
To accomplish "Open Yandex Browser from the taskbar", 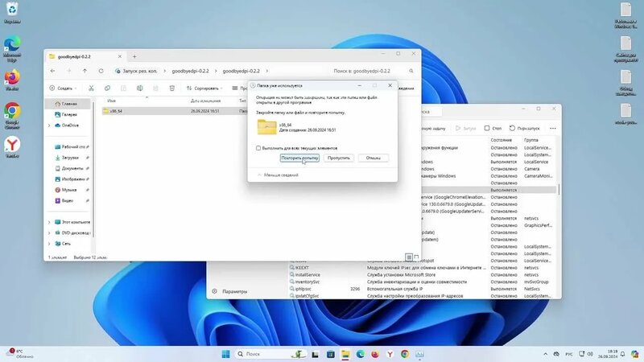I will (390, 354).
